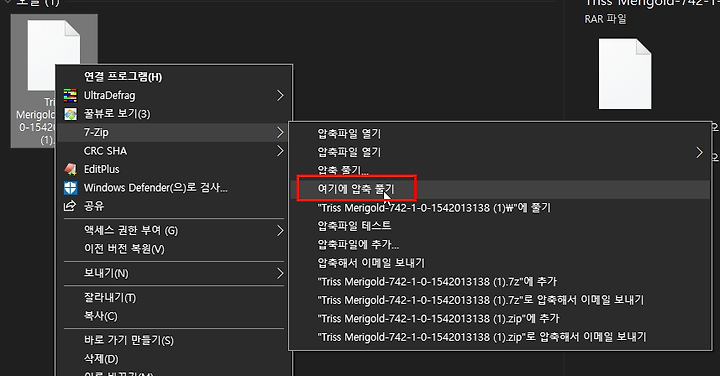Select 압축해서 이메일 보내기 submenu item
720x376 pixels.
[x=501, y=263]
